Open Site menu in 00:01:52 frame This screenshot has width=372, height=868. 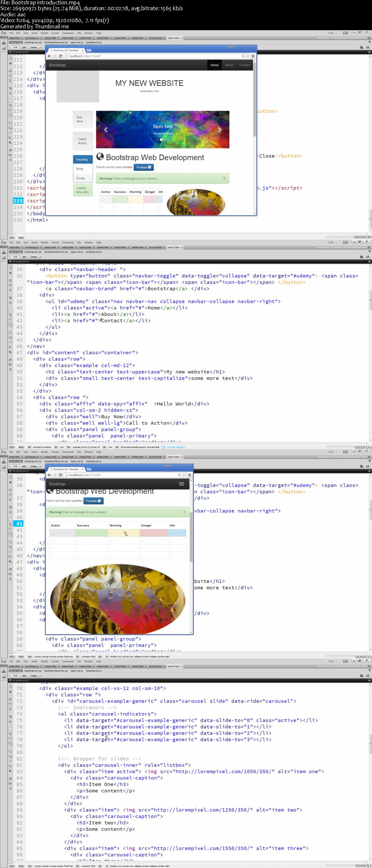pyautogui.click(x=79, y=661)
